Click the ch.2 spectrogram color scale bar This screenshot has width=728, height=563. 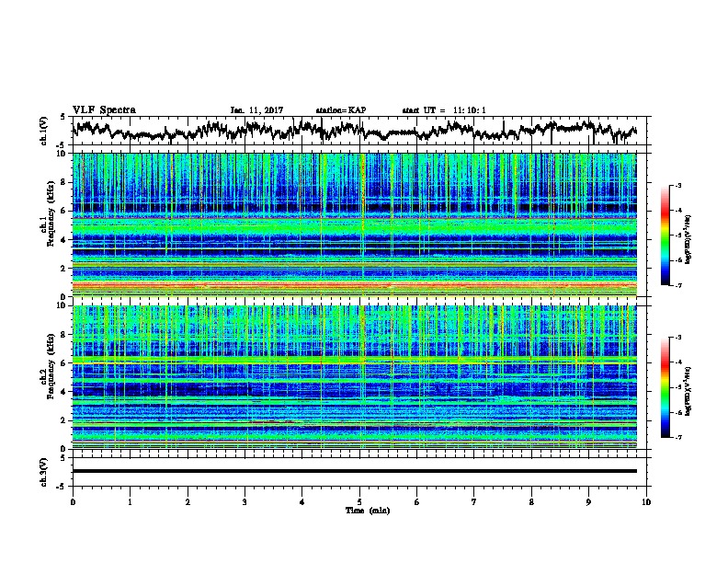665,387
